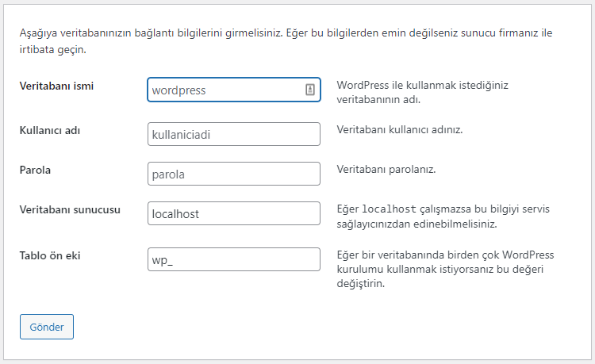The height and width of the screenshot is (364, 595).
Task: Click the Veritabanı sunucusu field showing localhost
Action: pyautogui.click(x=233, y=214)
